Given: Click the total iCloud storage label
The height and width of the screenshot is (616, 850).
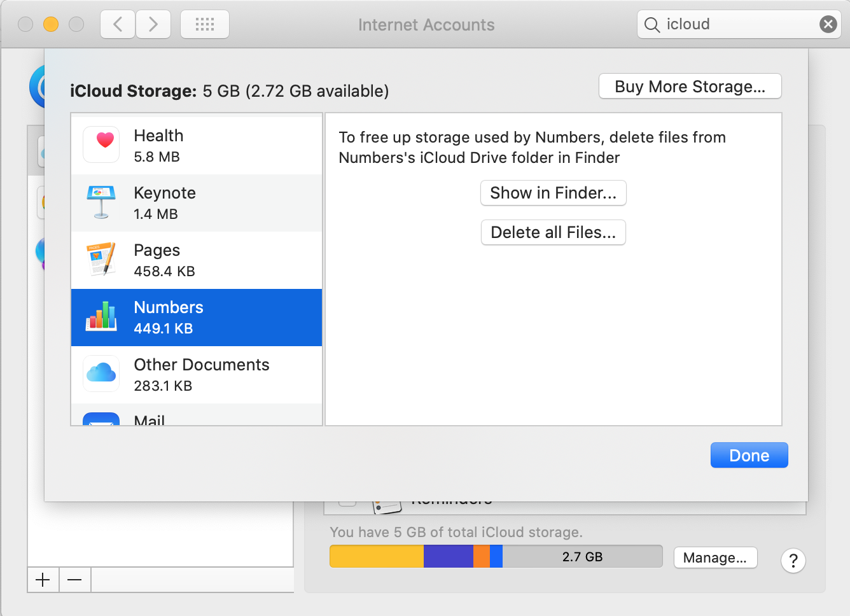Looking at the screenshot, I should (456, 532).
